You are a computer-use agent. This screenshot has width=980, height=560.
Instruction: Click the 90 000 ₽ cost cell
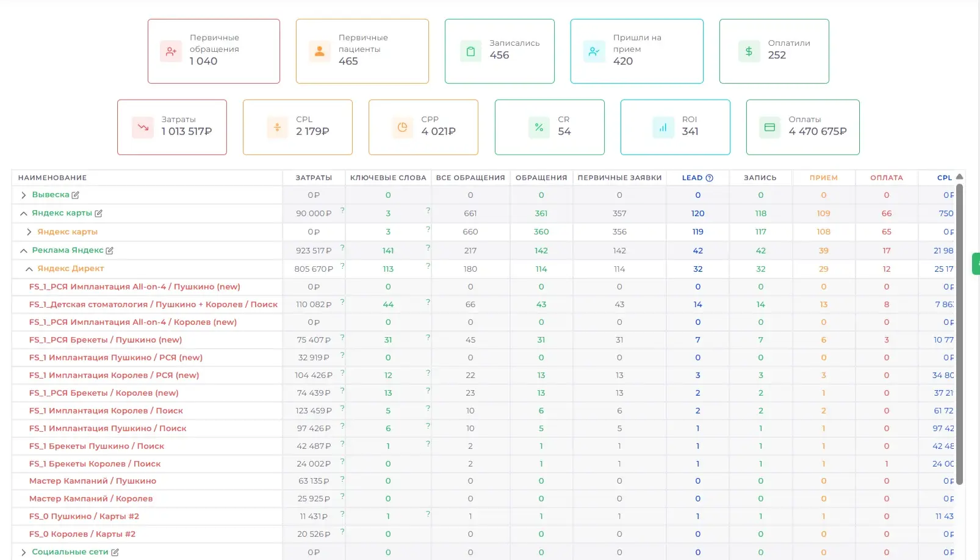pos(314,214)
